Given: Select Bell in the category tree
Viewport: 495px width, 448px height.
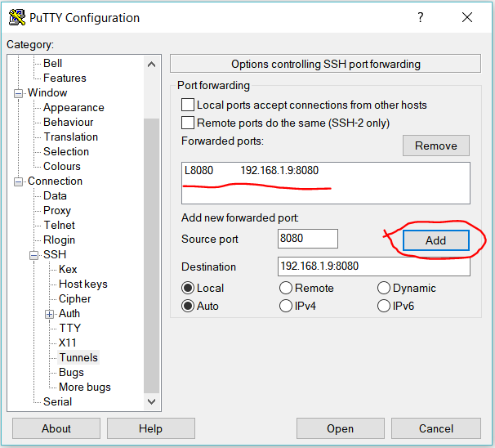Looking at the screenshot, I should click(x=53, y=64).
